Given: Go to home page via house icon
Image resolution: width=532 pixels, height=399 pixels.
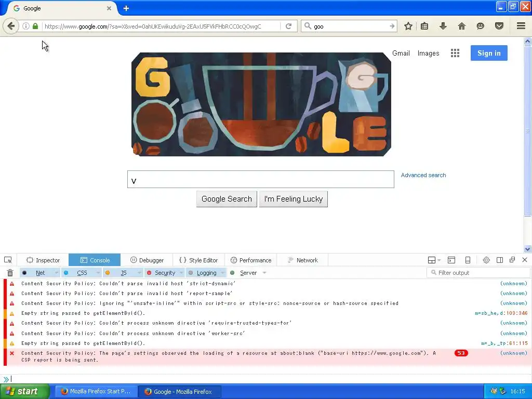Looking at the screenshot, I should pyautogui.click(x=461, y=26).
